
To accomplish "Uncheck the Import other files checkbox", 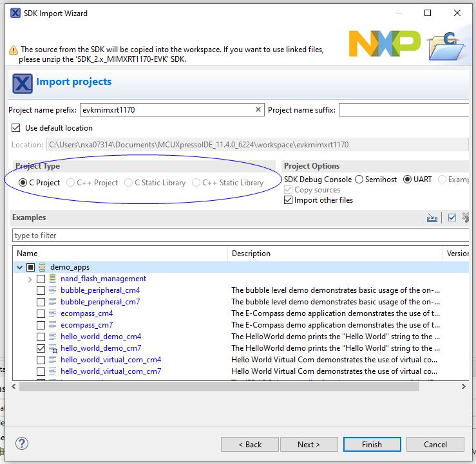I will [x=288, y=200].
